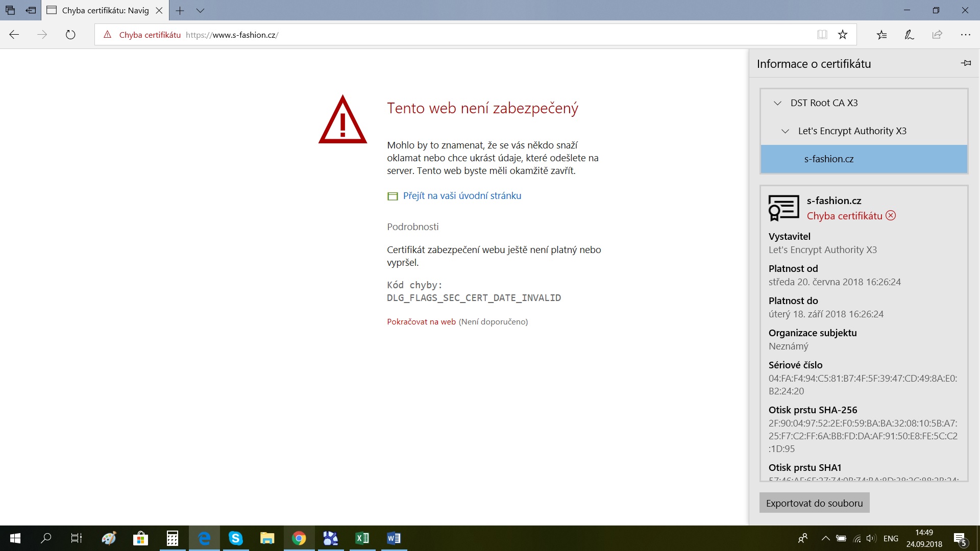This screenshot has height=551, width=980.
Task: Show tab previews chevron
Action: coord(200,10)
